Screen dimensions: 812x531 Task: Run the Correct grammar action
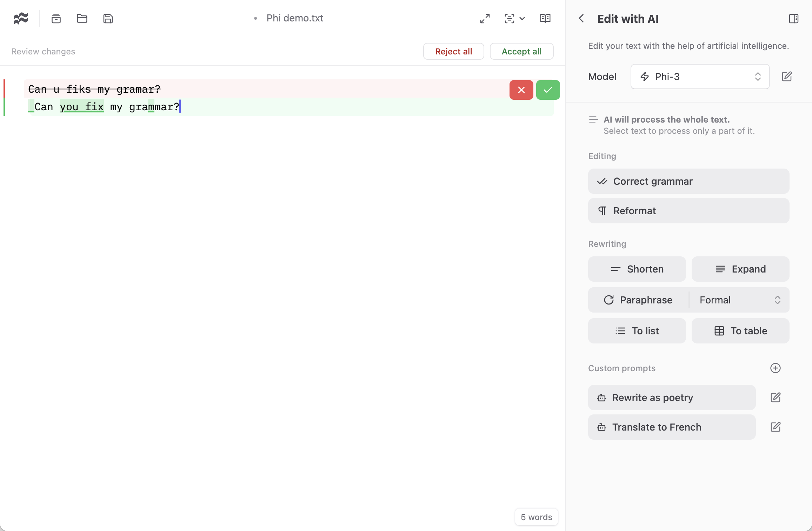point(688,181)
